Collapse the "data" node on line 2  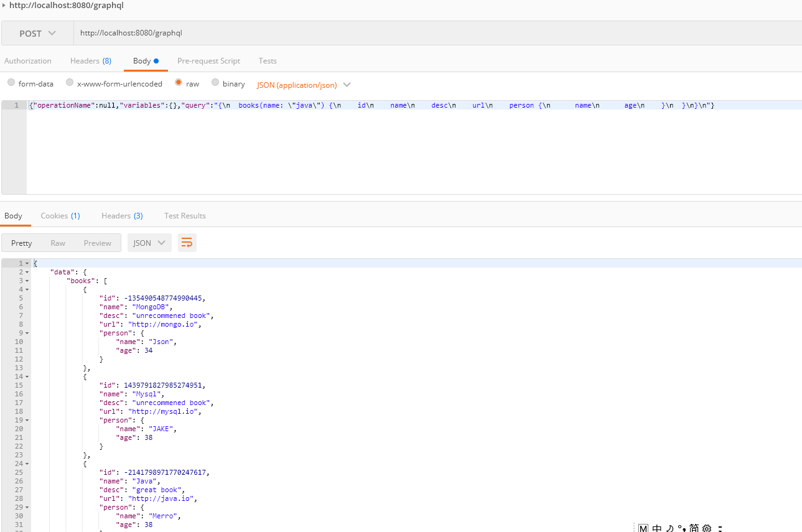(x=27, y=273)
